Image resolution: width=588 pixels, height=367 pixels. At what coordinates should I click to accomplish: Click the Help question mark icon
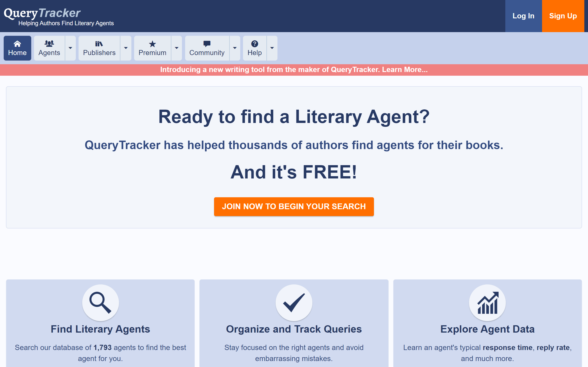(254, 44)
